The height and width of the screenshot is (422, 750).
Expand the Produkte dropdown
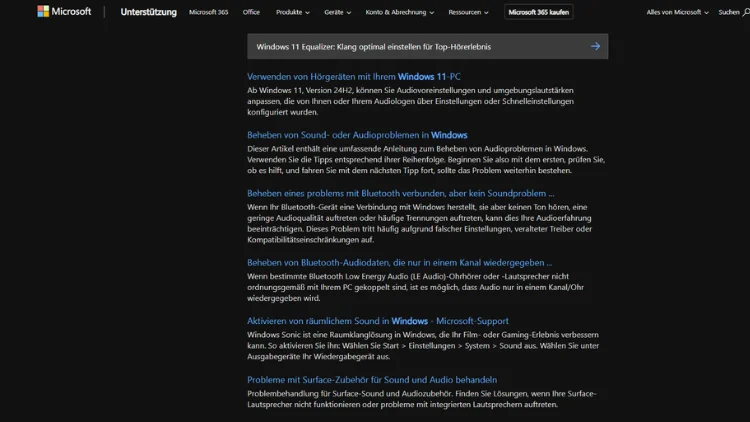tap(293, 12)
